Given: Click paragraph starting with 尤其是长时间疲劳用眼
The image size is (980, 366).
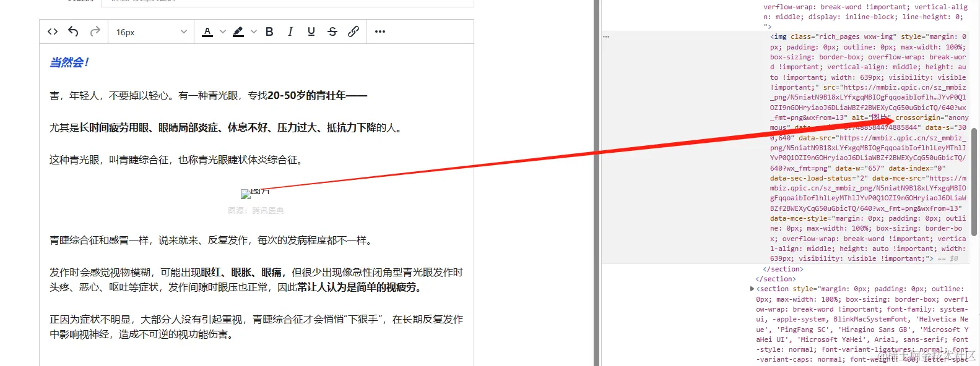Looking at the screenshot, I should tap(227, 127).
